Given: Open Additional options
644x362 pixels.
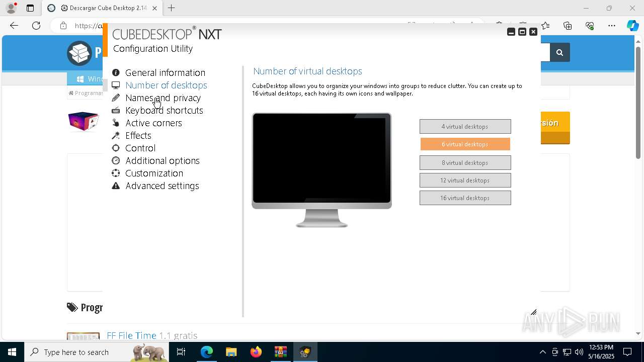Looking at the screenshot, I should coord(163,160).
